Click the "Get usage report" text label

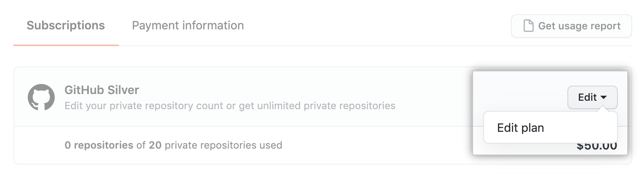pyautogui.click(x=579, y=26)
